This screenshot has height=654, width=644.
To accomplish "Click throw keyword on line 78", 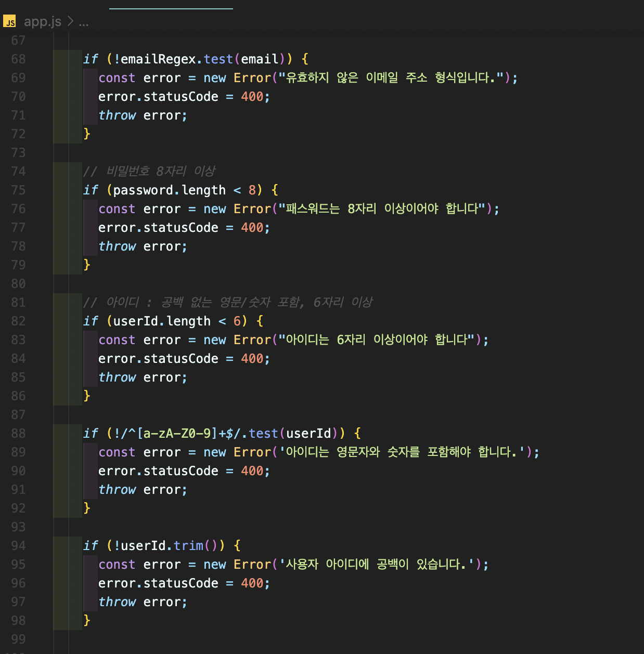I will coord(117,246).
